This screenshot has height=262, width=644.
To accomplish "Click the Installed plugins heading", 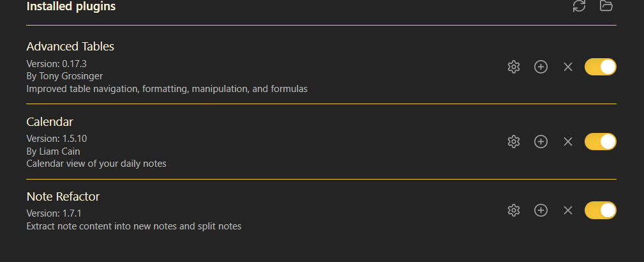I will tap(71, 6).
